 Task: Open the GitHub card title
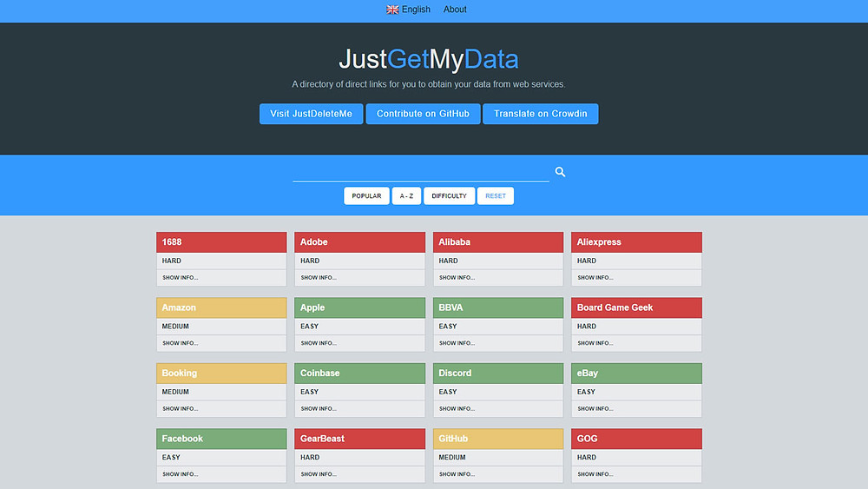coord(498,439)
